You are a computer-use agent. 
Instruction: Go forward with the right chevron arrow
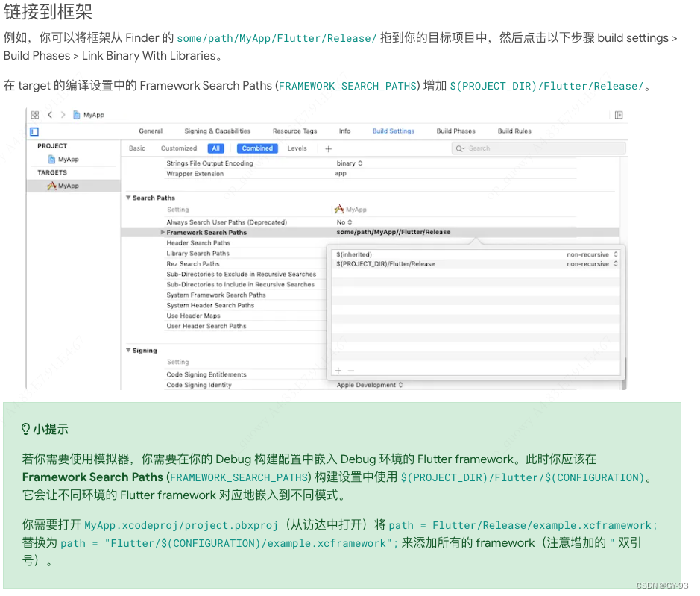pos(63,115)
